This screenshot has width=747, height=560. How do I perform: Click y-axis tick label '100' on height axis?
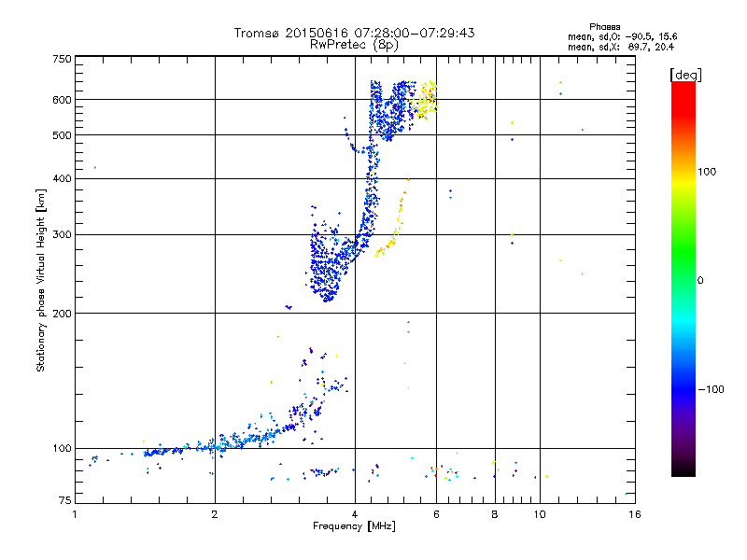(62, 448)
